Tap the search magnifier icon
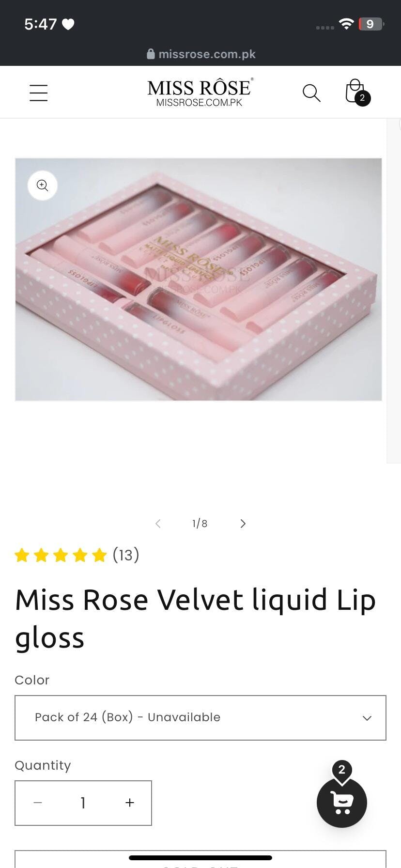Image resolution: width=401 pixels, height=868 pixels. [x=311, y=93]
